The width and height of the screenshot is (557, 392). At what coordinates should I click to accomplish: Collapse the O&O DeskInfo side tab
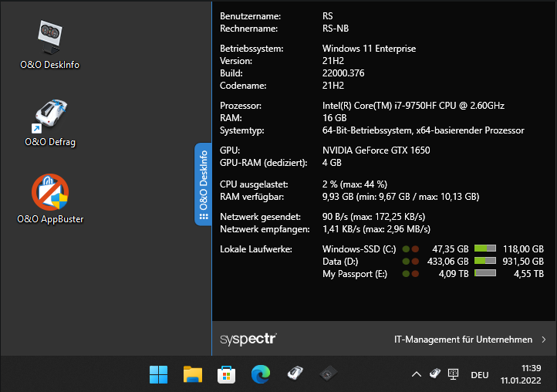point(203,184)
